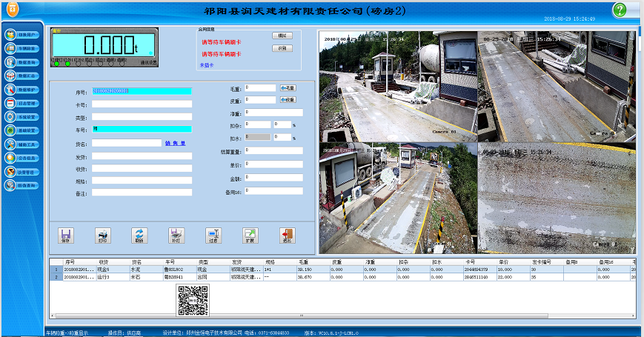Click the 卡号 column header

pos(470,261)
